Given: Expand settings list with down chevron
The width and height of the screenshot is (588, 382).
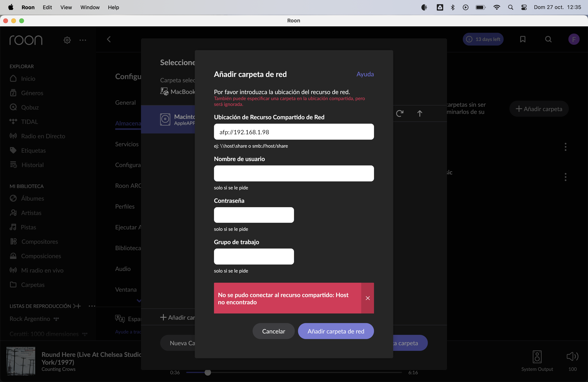Looking at the screenshot, I should 139,300.
